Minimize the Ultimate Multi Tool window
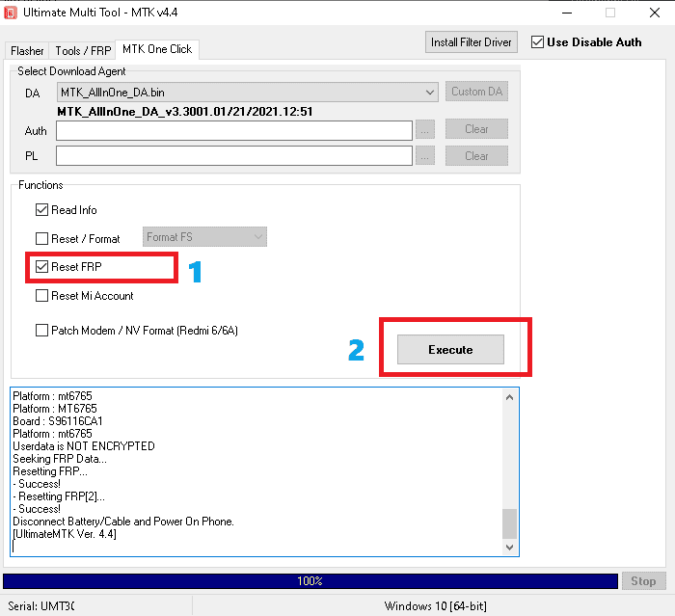This screenshot has width=675, height=616. (567, 13)
